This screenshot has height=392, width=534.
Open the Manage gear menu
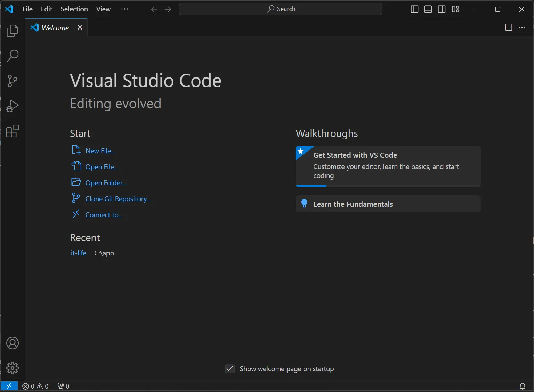pyautogui.click(x=13, y=368)
